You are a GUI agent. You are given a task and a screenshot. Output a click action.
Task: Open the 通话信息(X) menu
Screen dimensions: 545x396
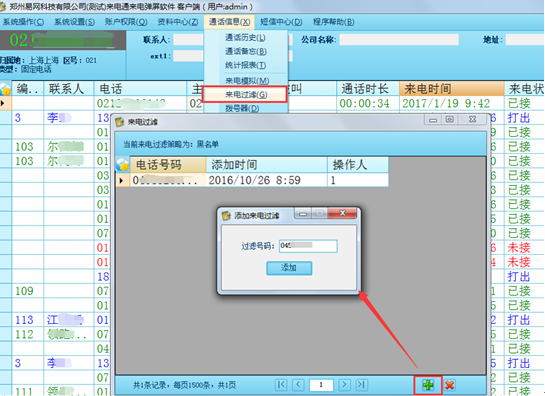[x=229, y=22]
